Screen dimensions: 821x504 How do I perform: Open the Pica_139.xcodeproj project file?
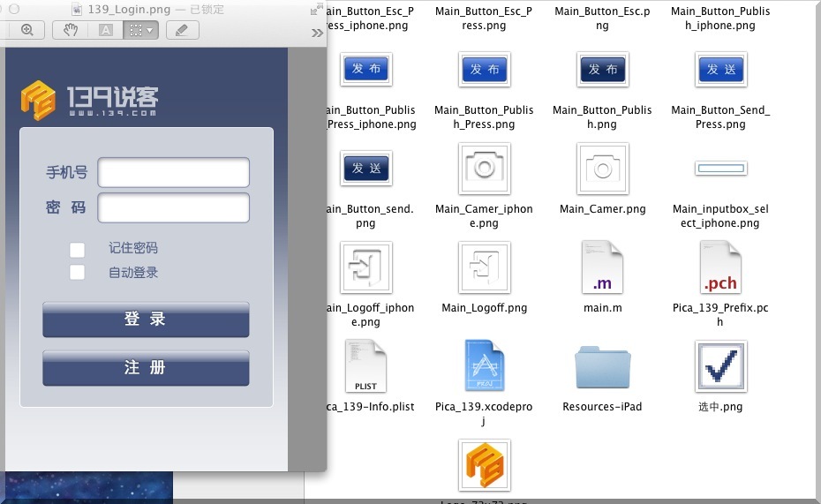(x=484, y=365)
